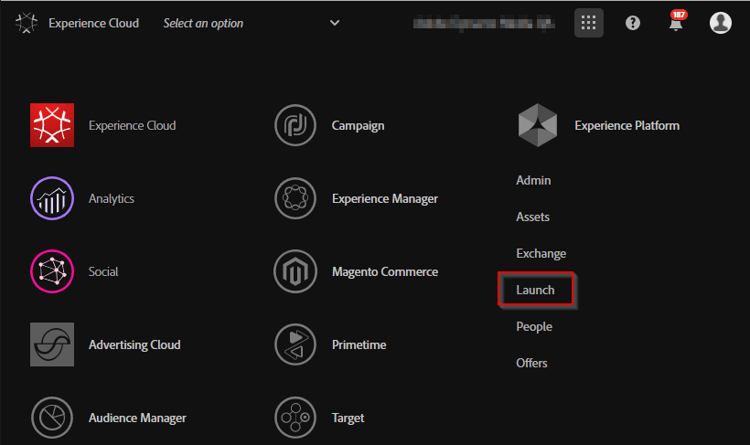
Task: Click the Magento Commerce label
Action: coord(385,272)
